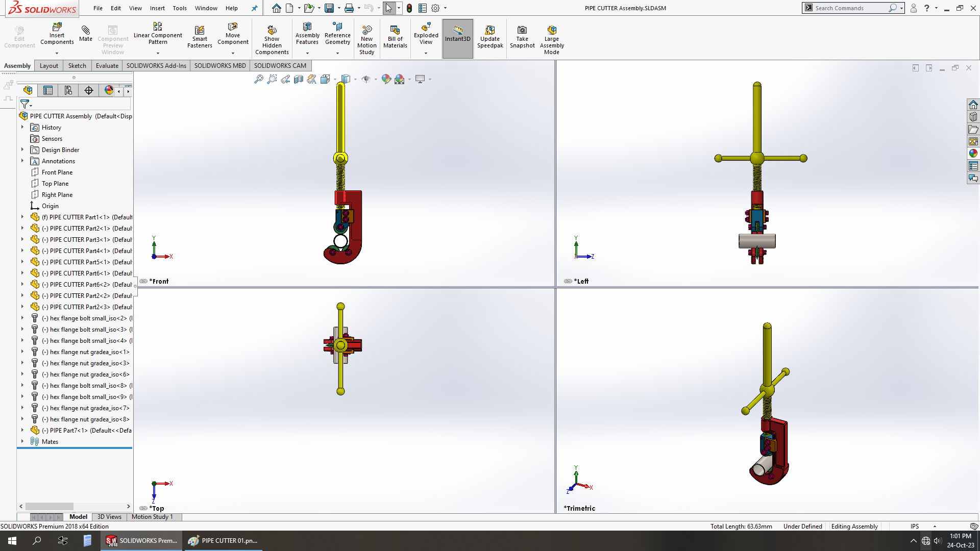Expand the Mates folder
This screenshot has width=980, height=551.
[22, 442]
